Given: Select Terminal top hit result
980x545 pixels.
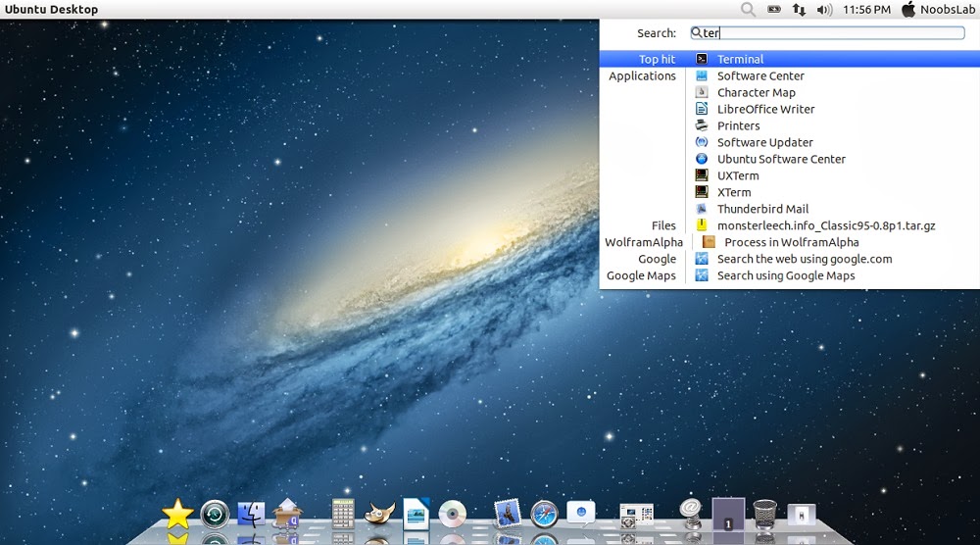Looking at the screenshot, I should click(740, 59).
